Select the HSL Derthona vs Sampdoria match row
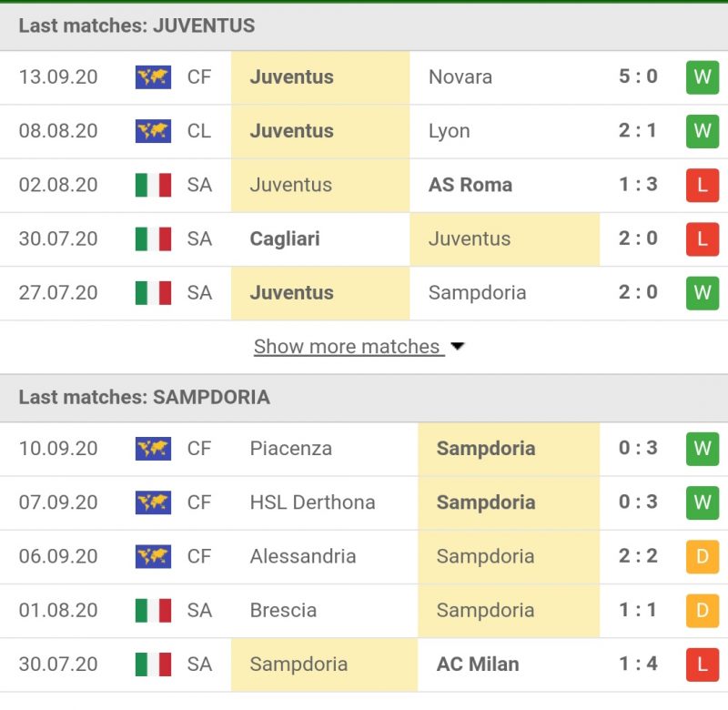This screenshot has width=728, height=710. (364, 502)
